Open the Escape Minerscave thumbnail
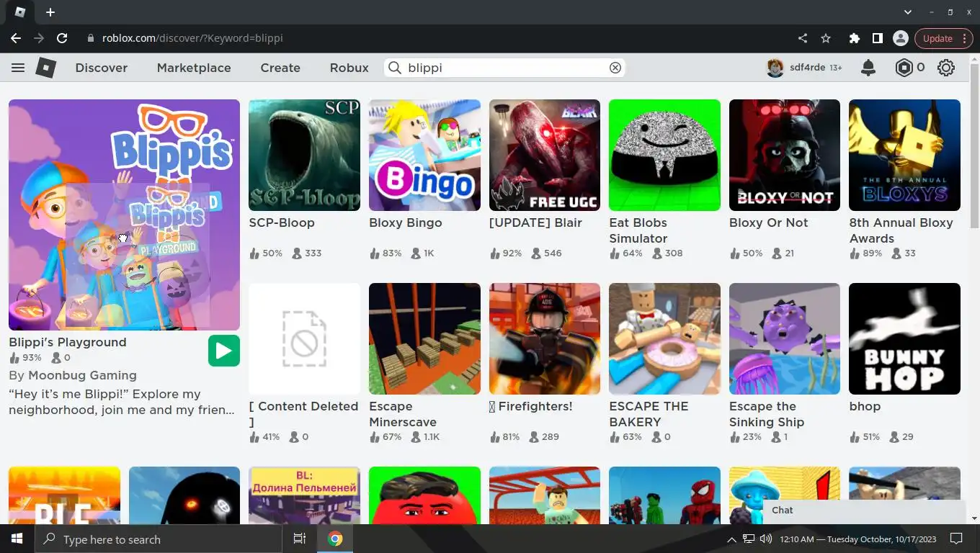The height and width of the screenshot is (553, 980). tap(424, 338)
